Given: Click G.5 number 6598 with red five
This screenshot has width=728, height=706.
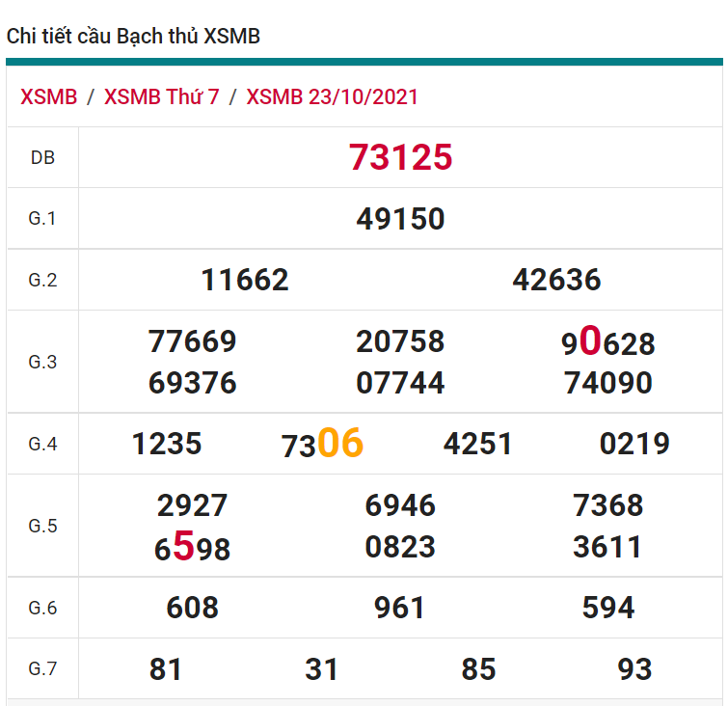Looking at the screenshot, I should click(193, 548).
